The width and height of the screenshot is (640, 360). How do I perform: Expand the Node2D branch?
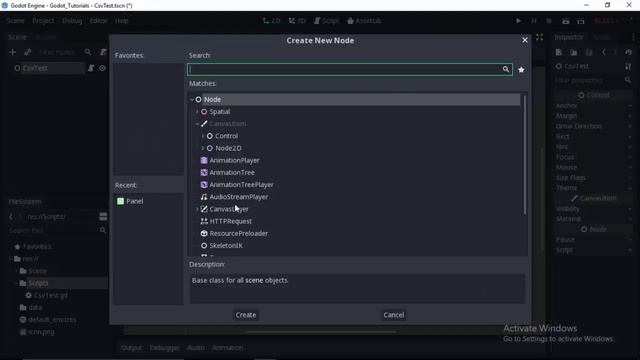(203, 148)
